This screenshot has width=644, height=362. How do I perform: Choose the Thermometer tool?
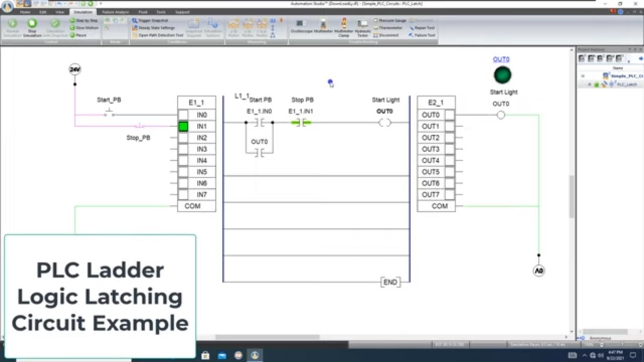[x=388, y=28]
